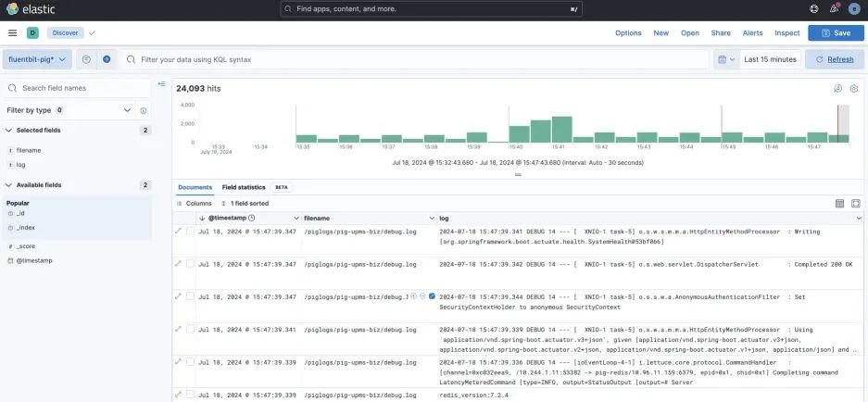Add a filter with the plus icon
This screenshot has height=402, width=868.
coord(107,59)
